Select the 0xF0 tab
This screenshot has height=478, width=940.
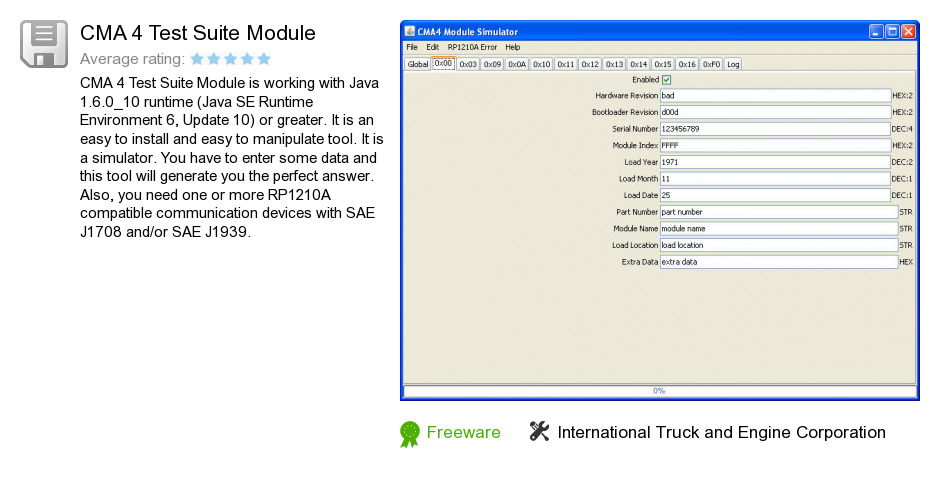[x=712, y=64]
